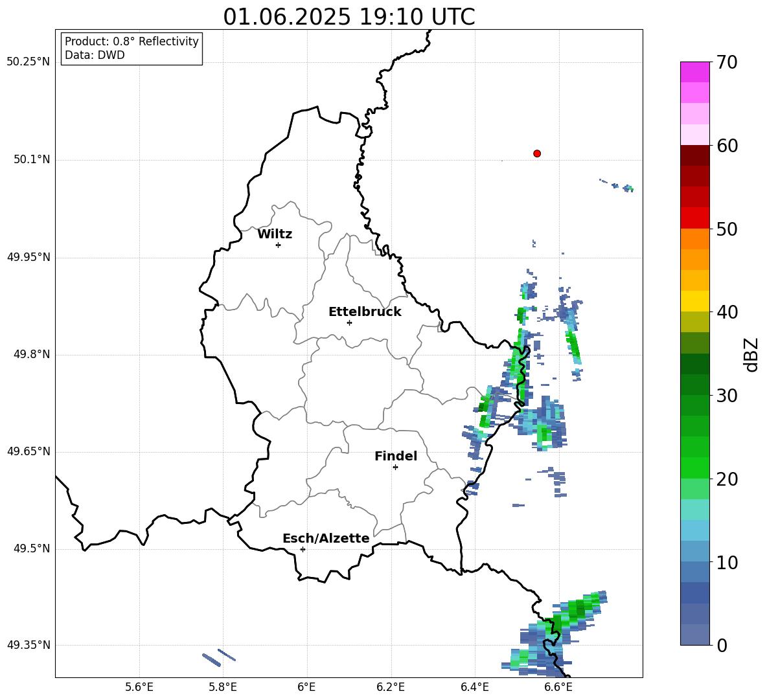This screenshot has width=767, height=700.
Task: Click the 49.95°N latitude label
Action: 29,257
